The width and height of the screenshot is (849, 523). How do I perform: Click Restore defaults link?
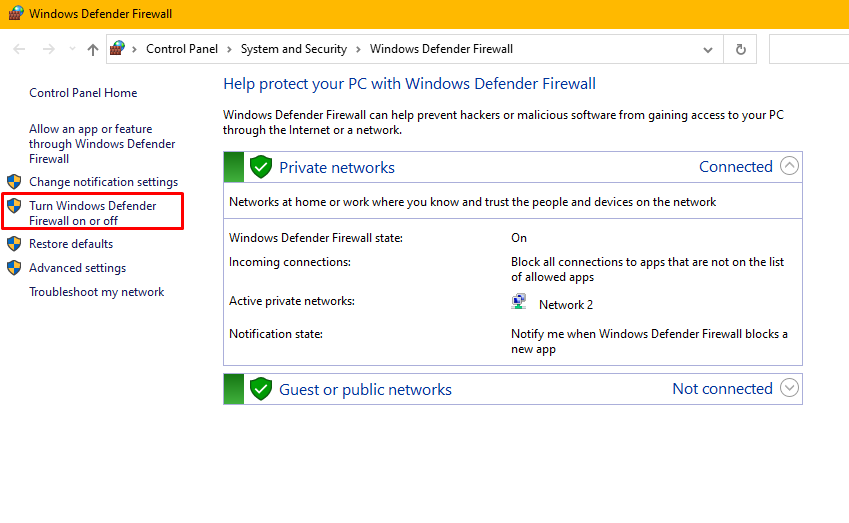pos(71,244)
